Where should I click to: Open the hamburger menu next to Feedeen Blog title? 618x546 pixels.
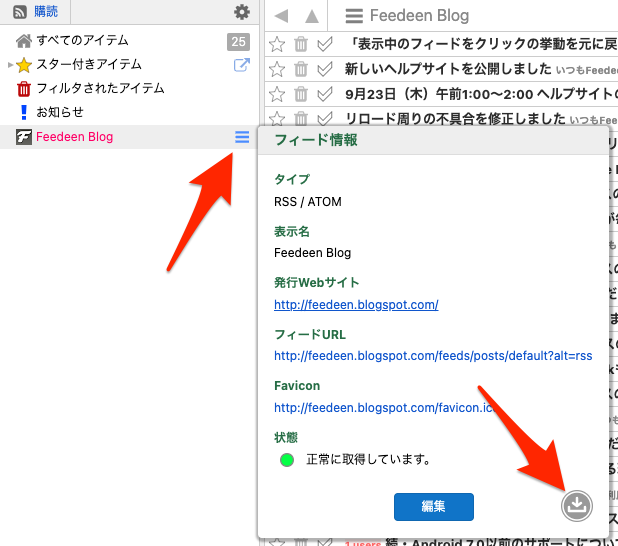tap(354, 16)
